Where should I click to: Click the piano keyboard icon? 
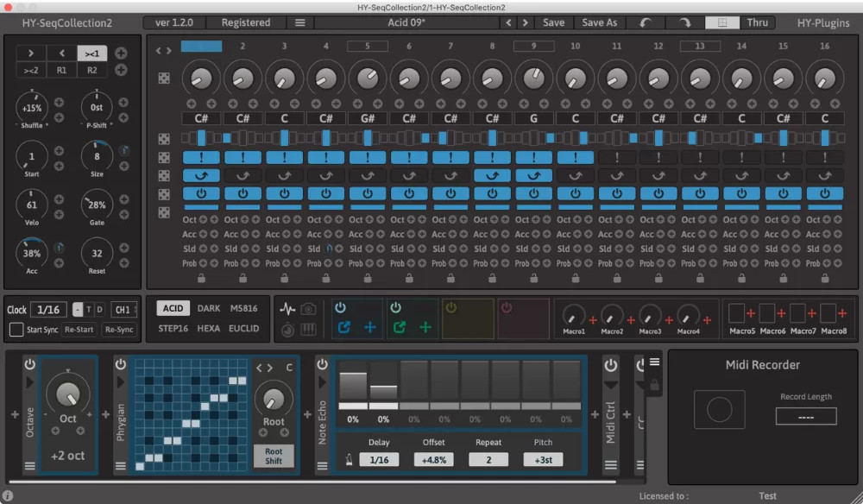[308, 329]
